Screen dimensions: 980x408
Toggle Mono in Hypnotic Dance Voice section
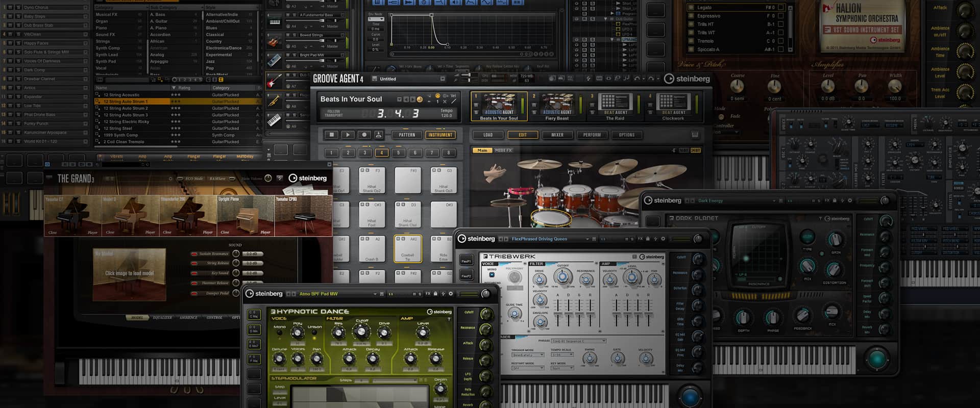pos(279,334)
